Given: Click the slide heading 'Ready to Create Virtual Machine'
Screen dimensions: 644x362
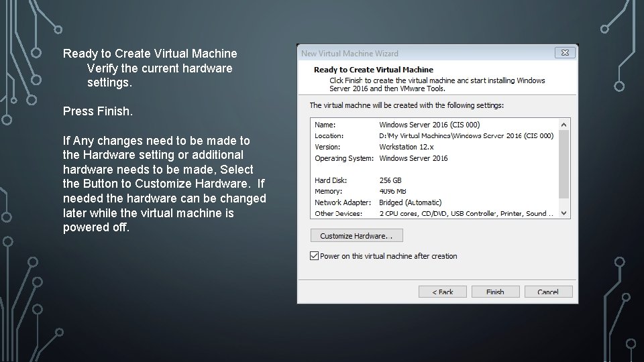Looking at the screenshot, I should [150, 54].
